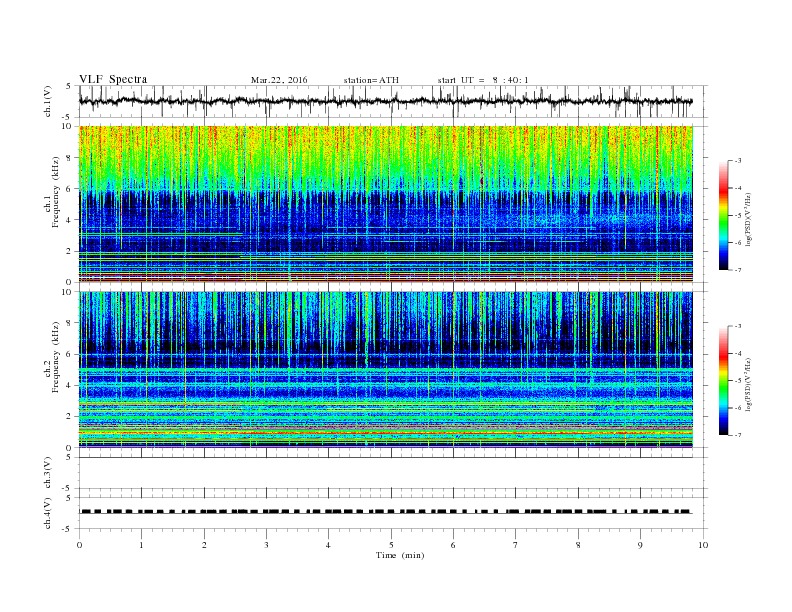The height and width of the screenshot is (612, 792).
Task: Click the ch.1 spectrogram panel
Action: pyautogui.click(x=386, y=204)
